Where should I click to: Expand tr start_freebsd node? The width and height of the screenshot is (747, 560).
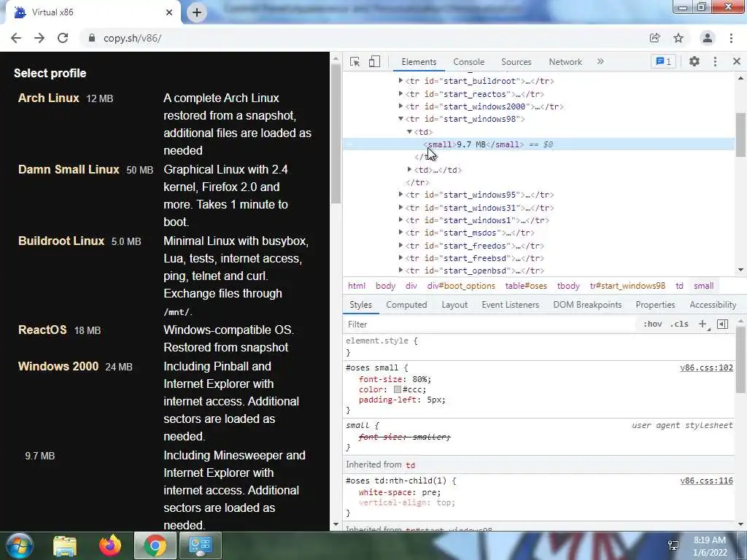pyautogui.click(x=400, y=258)
